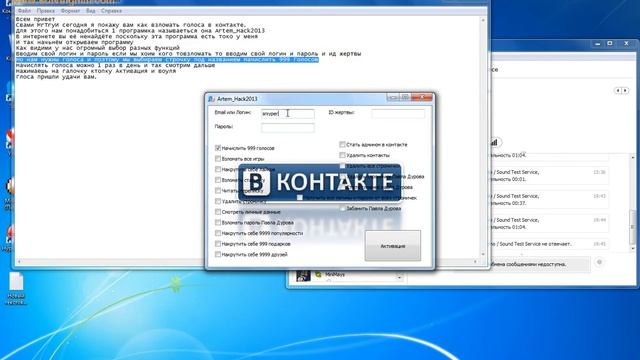Click Skype chat scrollbar down arrow
Image resolution: width=640 pixels, height=360 pixels.
[x=633, y=248]
